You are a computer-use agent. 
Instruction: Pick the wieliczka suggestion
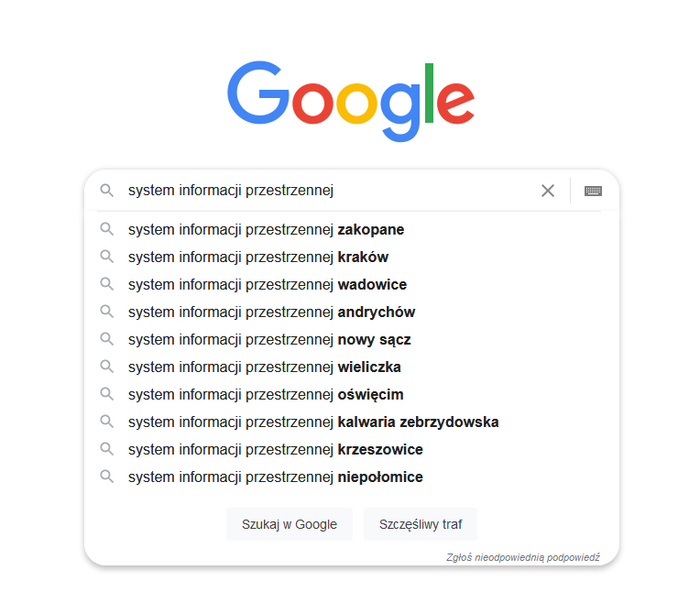pyautogui.click(x=351, y=367)
